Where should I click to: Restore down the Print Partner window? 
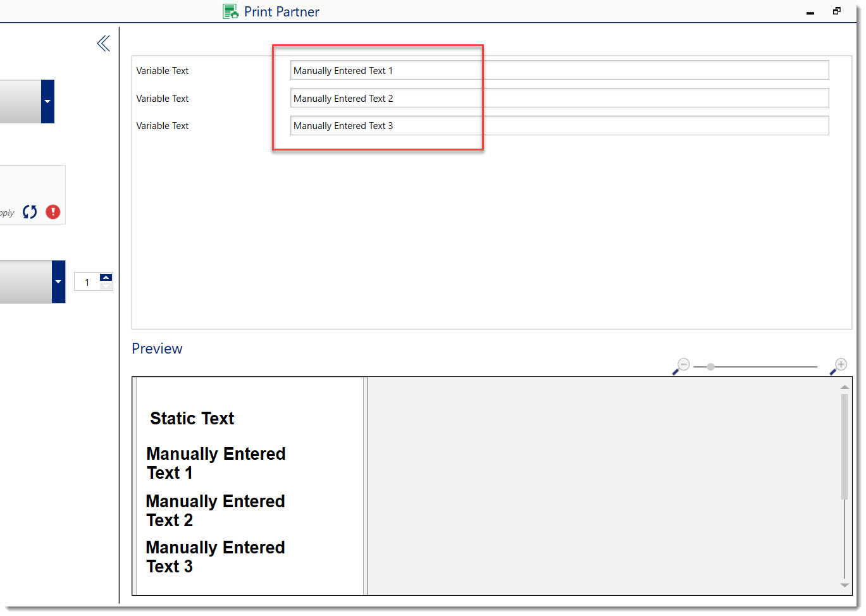pos(836,11)
